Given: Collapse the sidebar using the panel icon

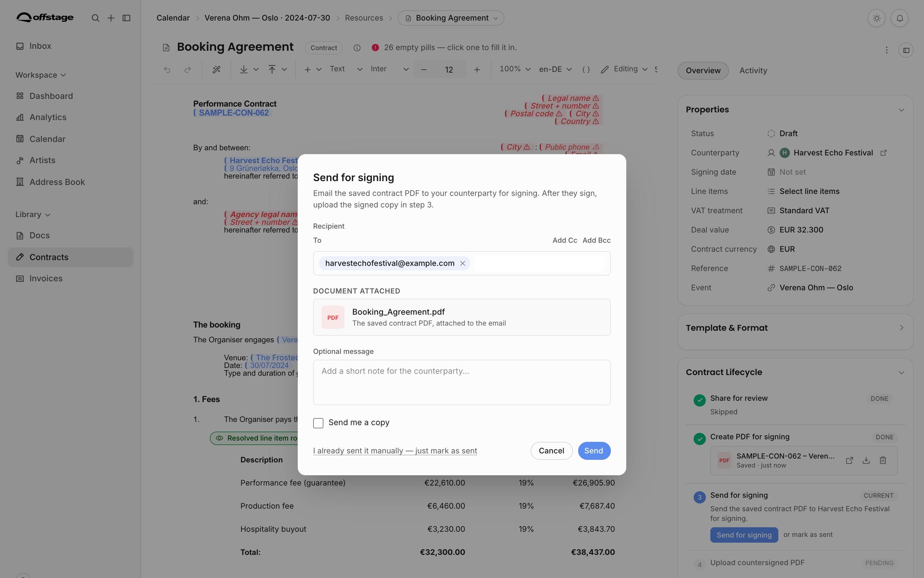Looking at the screenshot, I should point(126,18).
